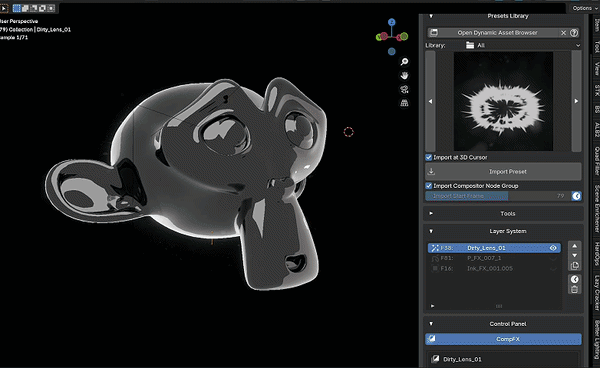Open the help question mark icon
600x368 pixels.
pos(574,33)
